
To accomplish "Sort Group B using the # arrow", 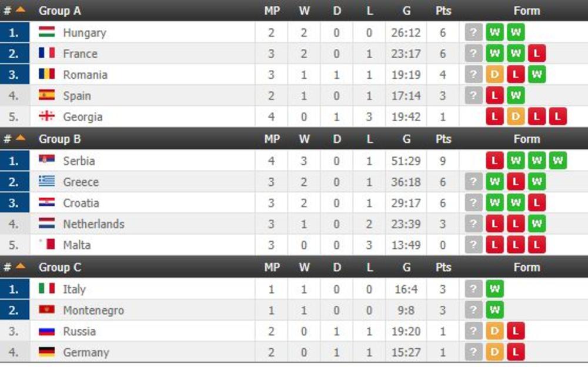I will tap(21, 139).
